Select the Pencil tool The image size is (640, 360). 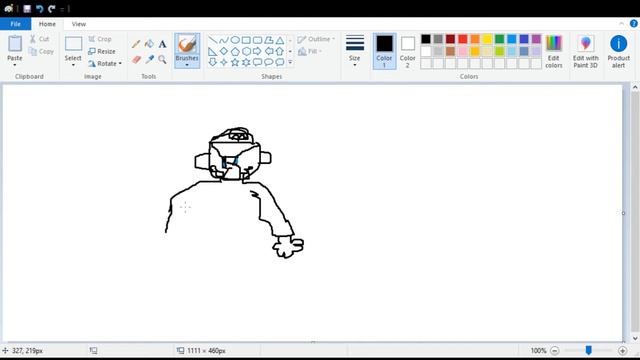pyautogui.click(x=136, y=44)
